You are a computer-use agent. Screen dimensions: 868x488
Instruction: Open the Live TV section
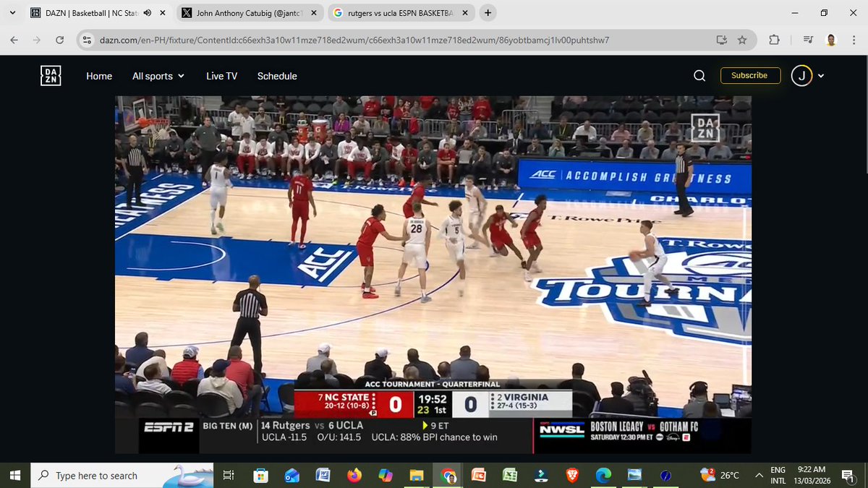pyautogui.click(x=221, y=76)
